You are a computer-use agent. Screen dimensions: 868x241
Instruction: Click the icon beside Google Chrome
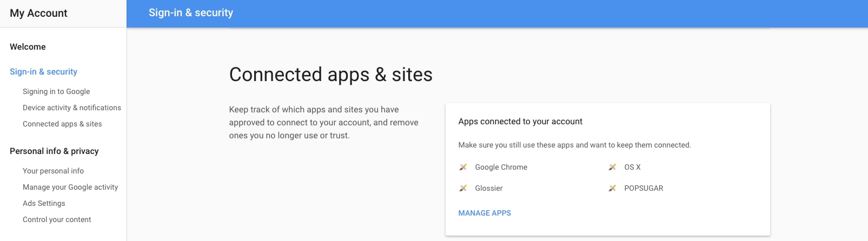click(463, 167)
